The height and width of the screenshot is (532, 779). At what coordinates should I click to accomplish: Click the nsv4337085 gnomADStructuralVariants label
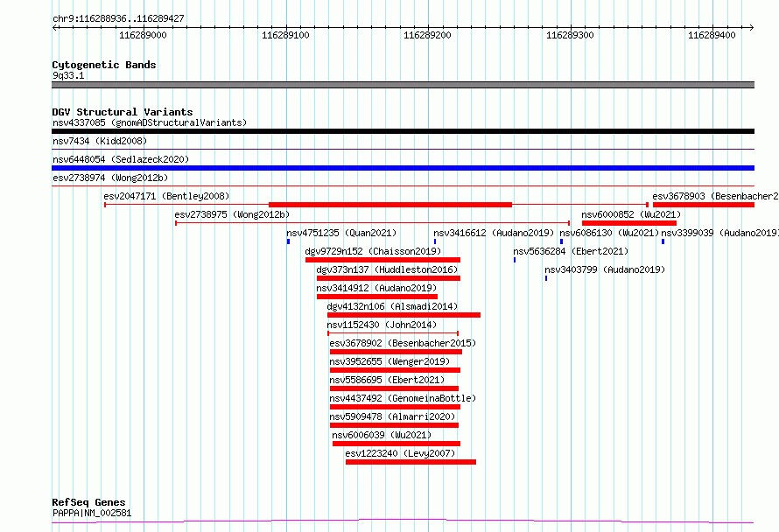[x=150, y=122]
